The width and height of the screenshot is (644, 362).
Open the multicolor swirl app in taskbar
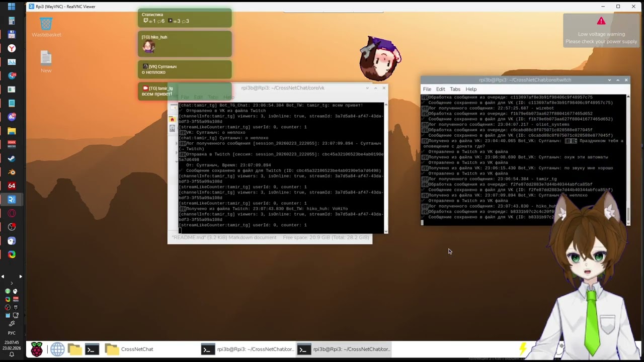pos(12,254)
